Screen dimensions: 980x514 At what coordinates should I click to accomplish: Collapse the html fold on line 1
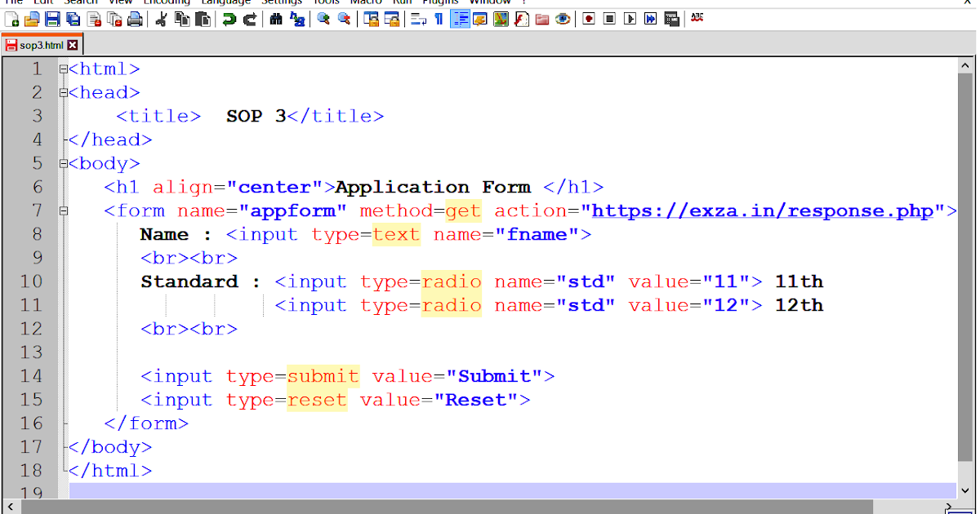[x=62, y=69]
